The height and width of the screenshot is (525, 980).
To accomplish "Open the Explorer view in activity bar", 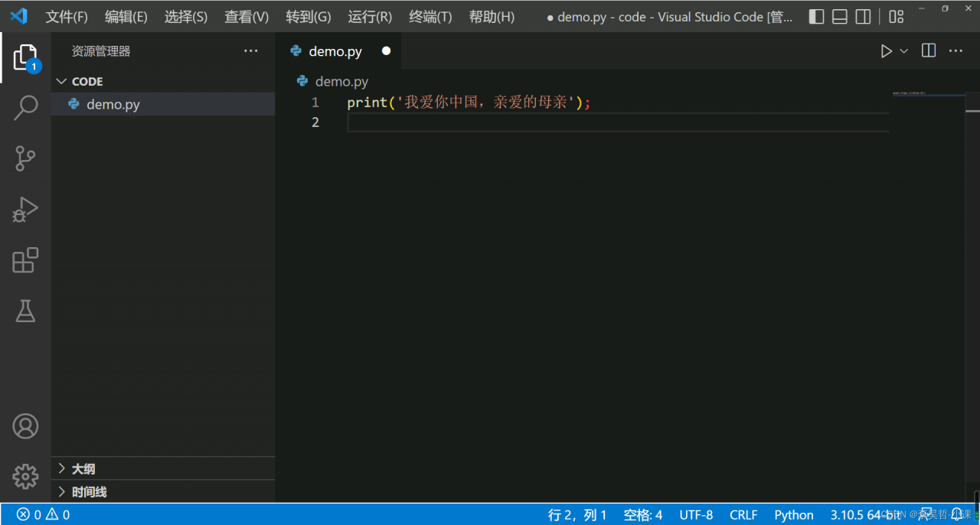I will (x=25, y=57).
